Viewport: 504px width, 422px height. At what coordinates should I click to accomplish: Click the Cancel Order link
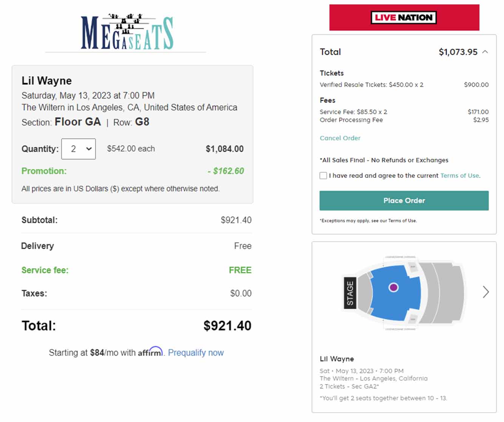pos(340,138)
